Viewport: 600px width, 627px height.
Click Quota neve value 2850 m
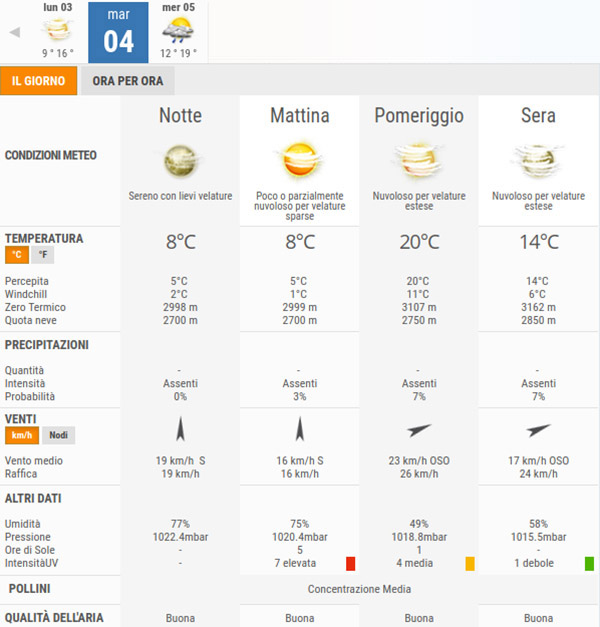(538, 320)
